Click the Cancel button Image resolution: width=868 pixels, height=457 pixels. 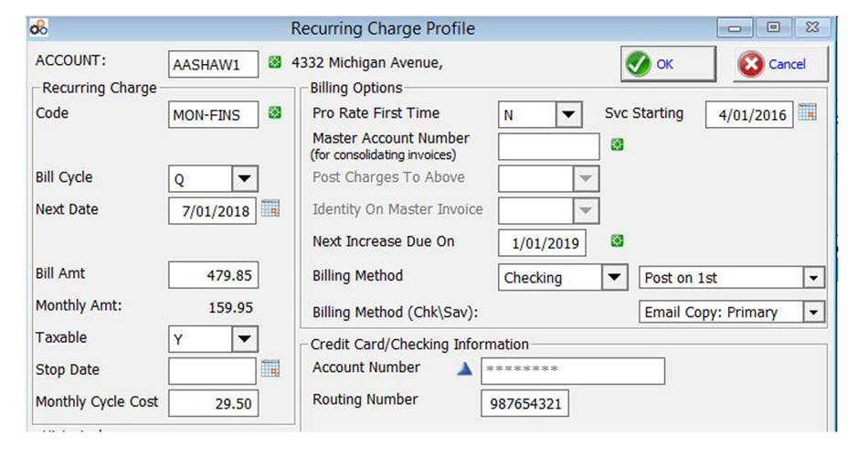(780, 65)
